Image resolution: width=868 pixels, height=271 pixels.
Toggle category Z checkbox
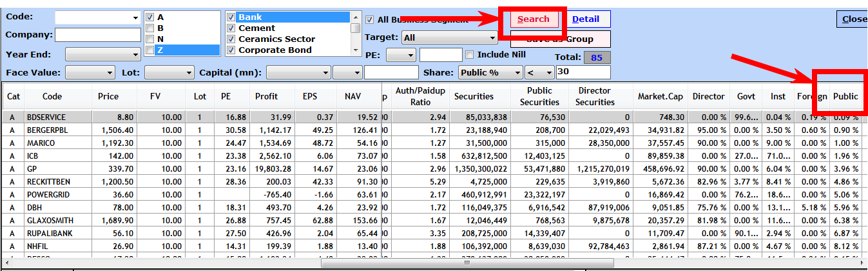pos(149,50)
